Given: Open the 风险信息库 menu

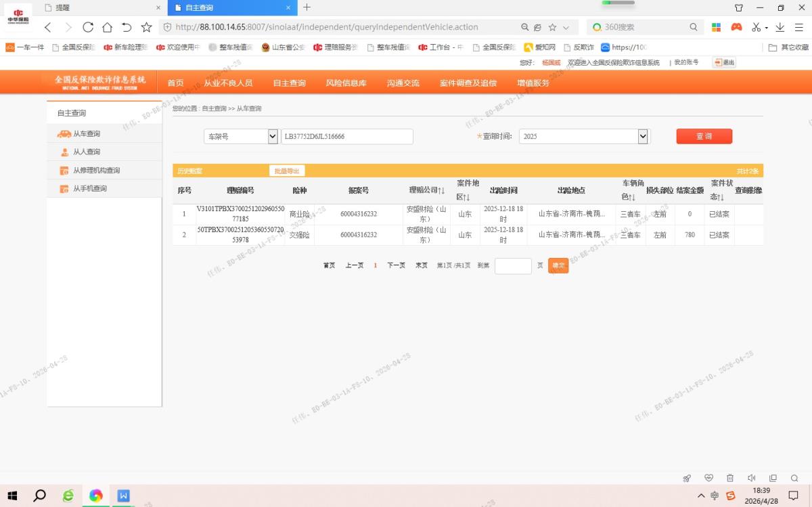Looking at the screenshot, I should point(346,83).
